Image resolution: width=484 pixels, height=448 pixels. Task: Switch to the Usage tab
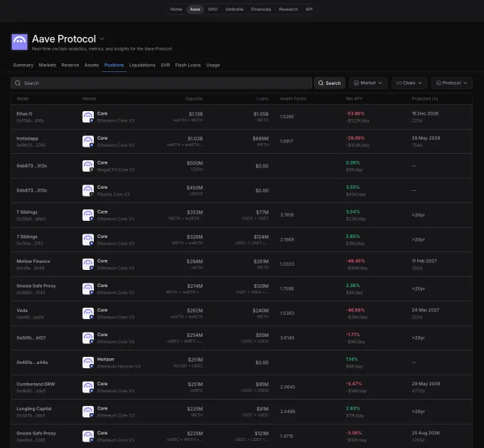click(x=213, y=66)
